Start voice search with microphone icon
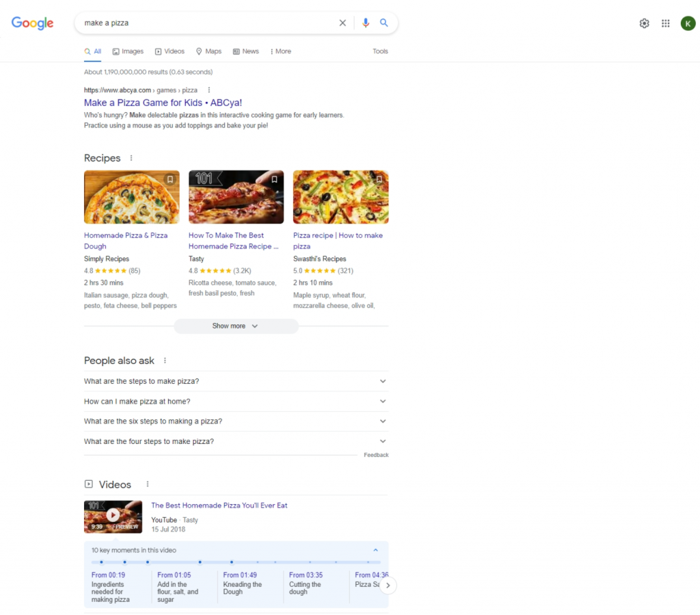Viewport: 700px width, 615px height. (x=366, y=23)
